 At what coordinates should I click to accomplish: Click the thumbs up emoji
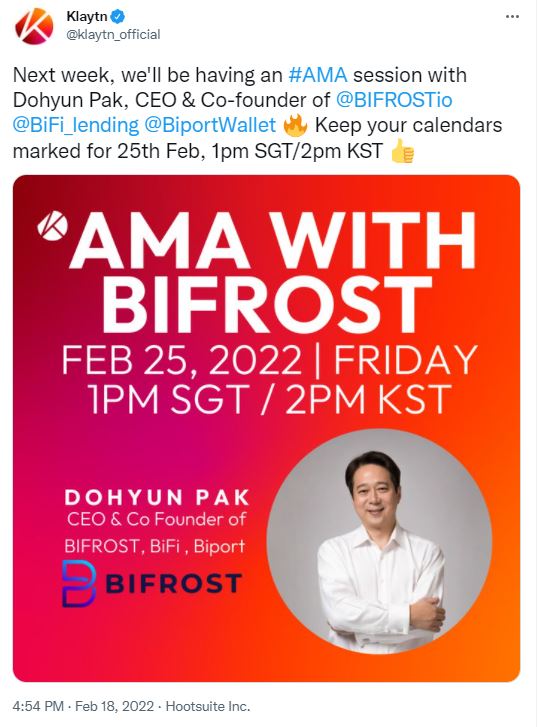pyautogui.click(x=402, y=151)
